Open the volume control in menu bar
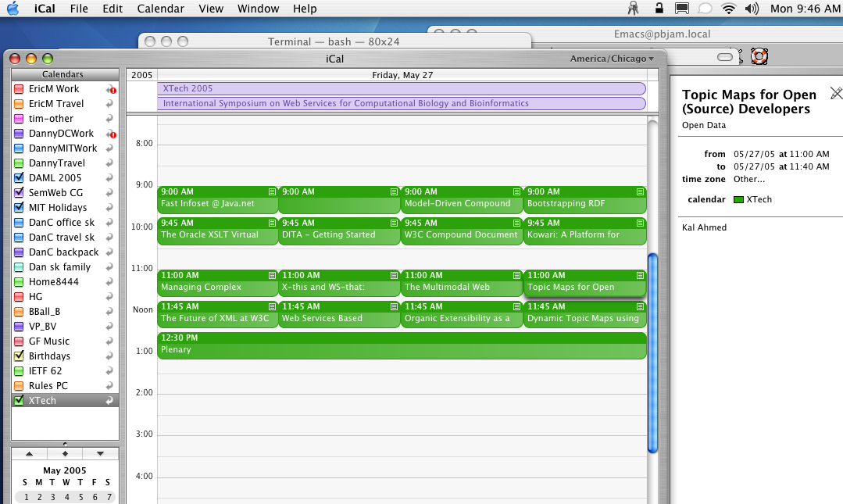Image resolution: width=843 pixels, height=504 pixels. (x=752, y=8)
